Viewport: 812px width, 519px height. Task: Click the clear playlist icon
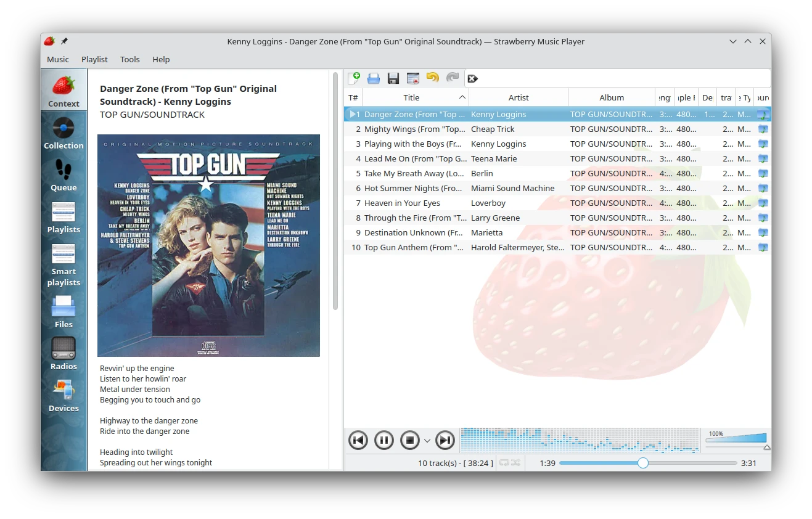click(x=413, y=78)
